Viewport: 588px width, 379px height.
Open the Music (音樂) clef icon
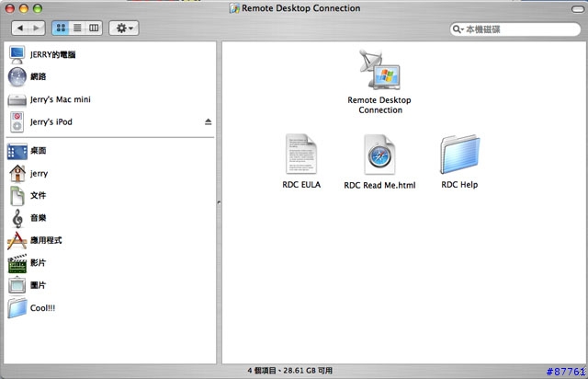[17, 218]
